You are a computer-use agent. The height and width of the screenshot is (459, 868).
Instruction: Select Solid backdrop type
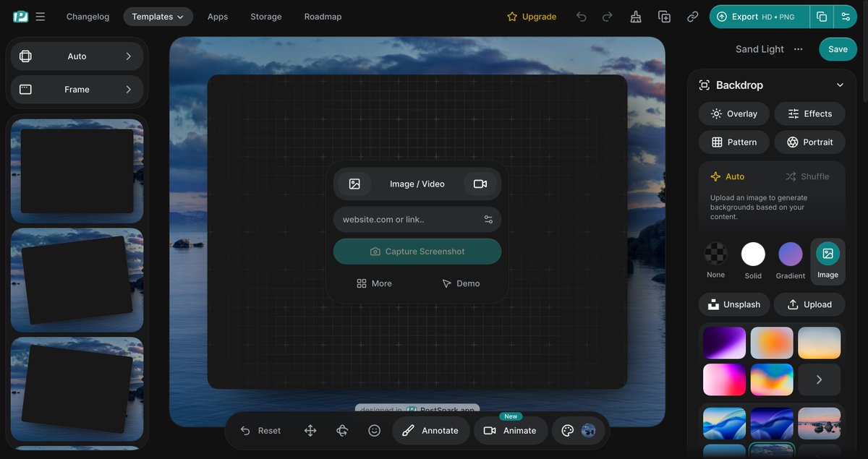[753, 261]
